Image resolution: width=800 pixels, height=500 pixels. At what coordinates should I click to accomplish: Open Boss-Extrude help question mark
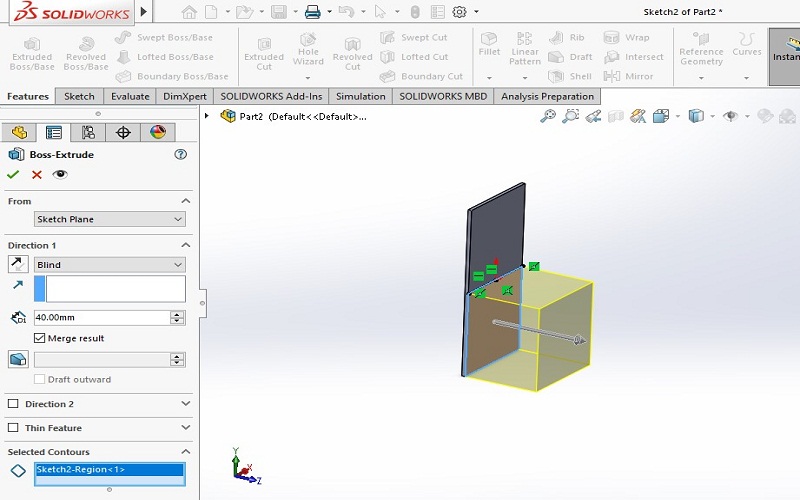(x=181, y=154)
